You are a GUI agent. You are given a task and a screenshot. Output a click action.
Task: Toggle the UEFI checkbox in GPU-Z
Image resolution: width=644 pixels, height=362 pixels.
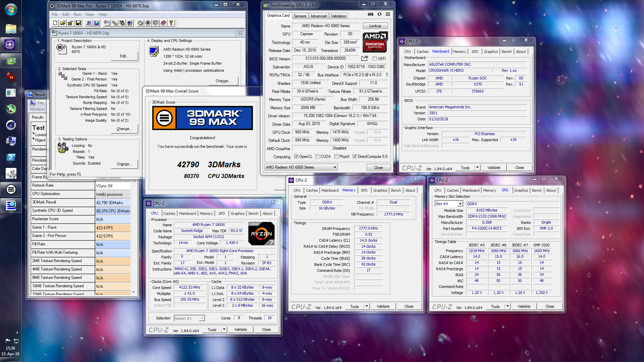(x=374, y=59)
